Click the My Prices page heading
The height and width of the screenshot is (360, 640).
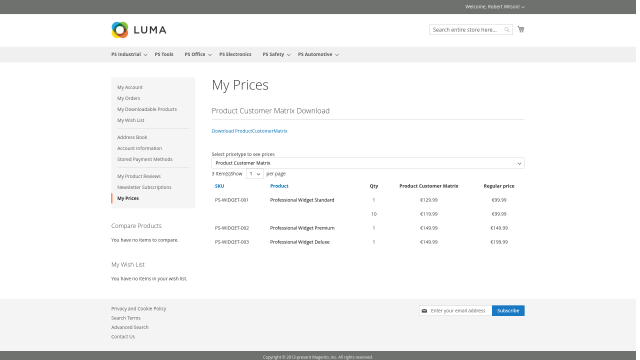point(240,85)
